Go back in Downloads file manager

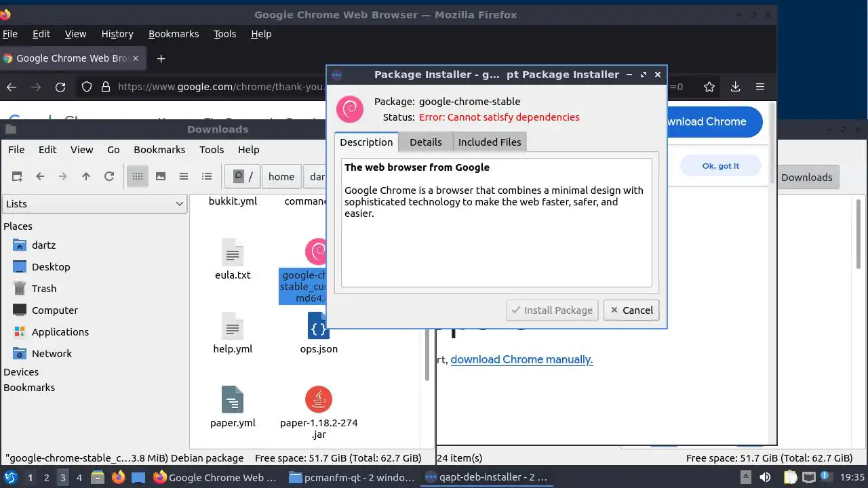pyautogui.click(x=40, y=176)
